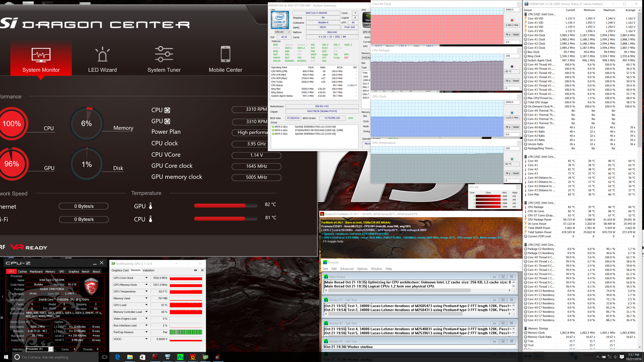Expand the PerfCap Reason sensor dropdown
The height and width of the screenshot is (362, 644).
click(146, 332)
